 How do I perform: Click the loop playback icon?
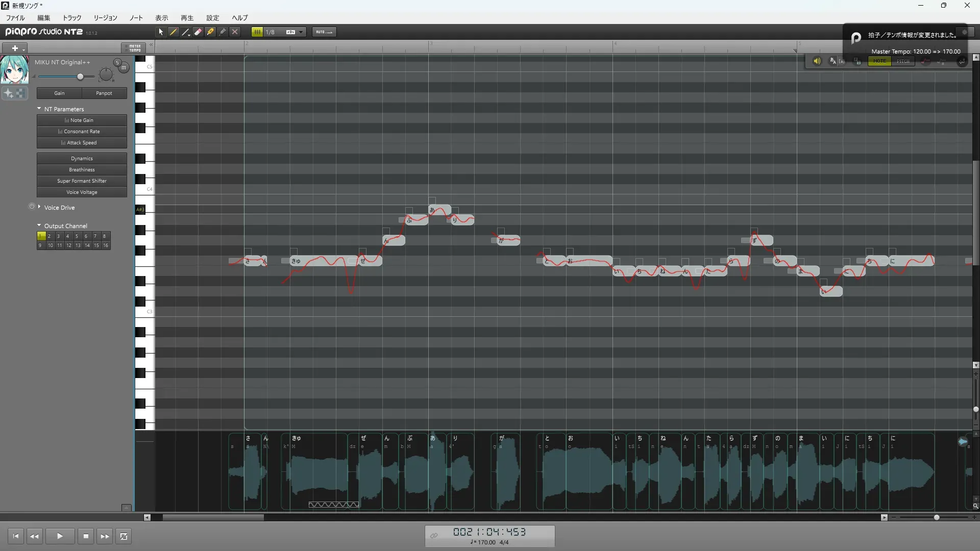click(x=124, y=536)
